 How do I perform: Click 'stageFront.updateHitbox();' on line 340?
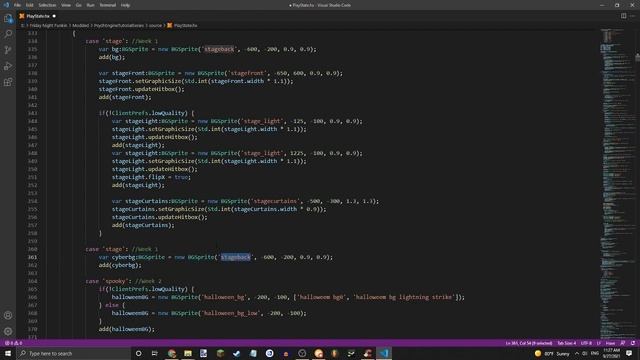click(142, 89)
